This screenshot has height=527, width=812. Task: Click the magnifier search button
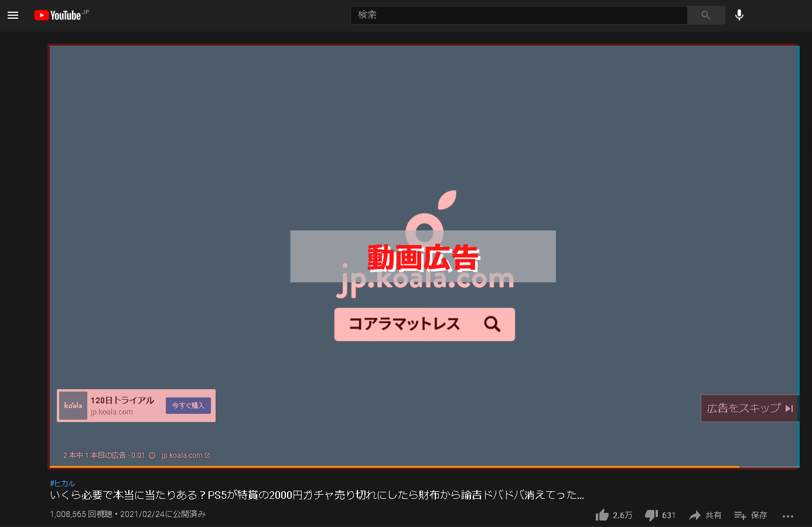[706, 15]
